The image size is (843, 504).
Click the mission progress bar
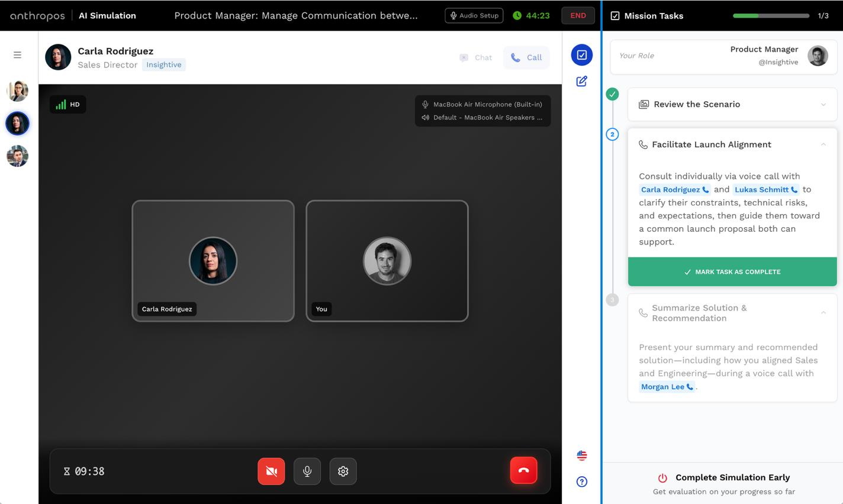point(771,16)
